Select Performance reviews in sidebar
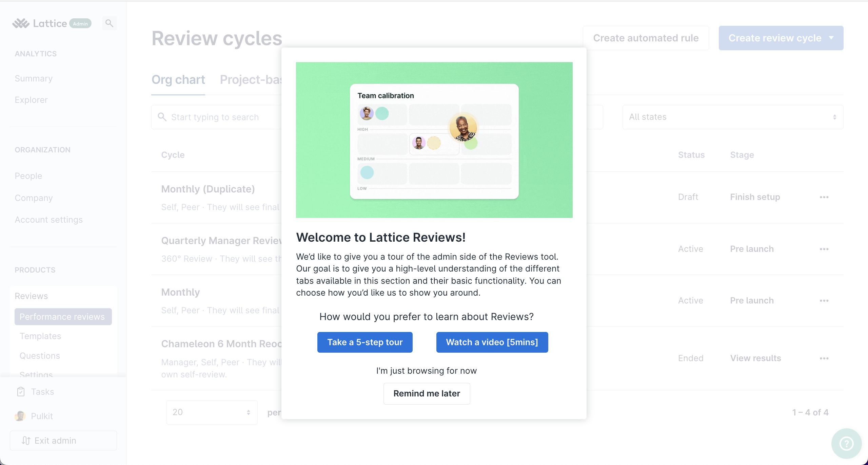This screenshot has height=465, width=868. pyautogui.click(x=63, y=317)
